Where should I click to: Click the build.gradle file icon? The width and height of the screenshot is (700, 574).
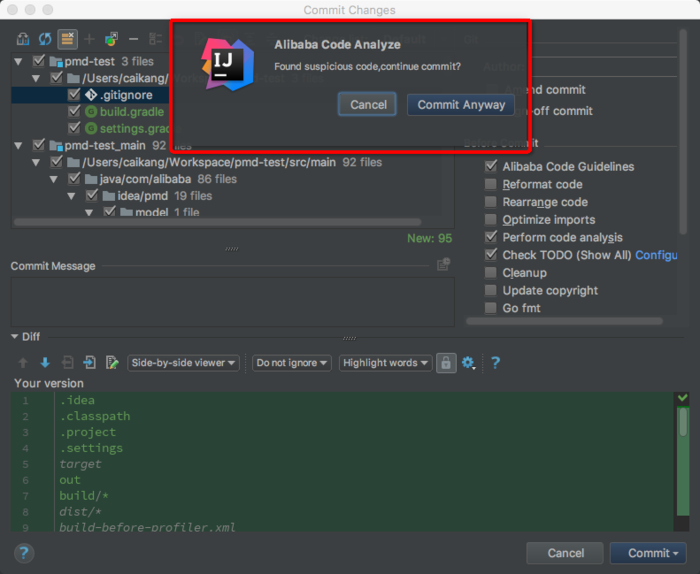point(91,112)
